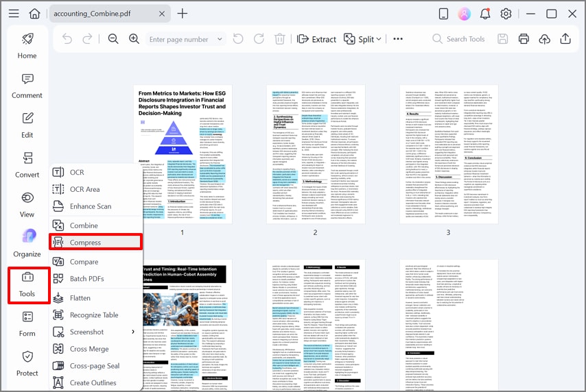
Task: Open the mobile device icon
Action: point(443,14)
